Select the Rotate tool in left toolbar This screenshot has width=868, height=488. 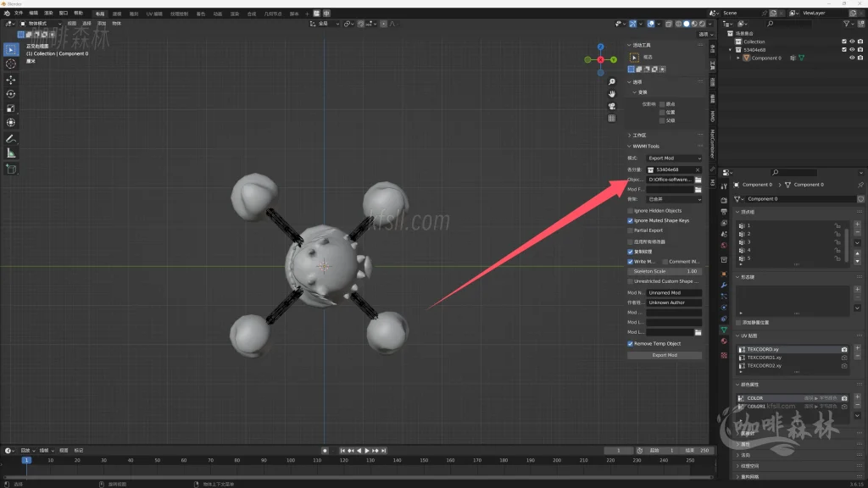11,94
